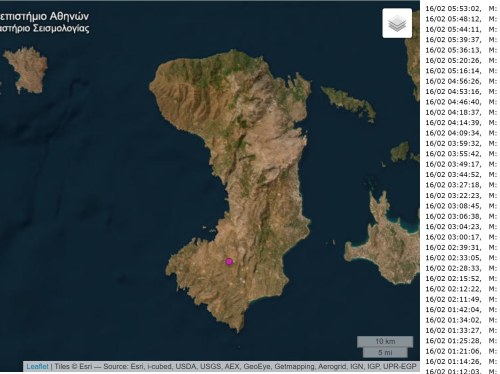Select the 16/02 05:53:02 event entry
This screenshot has width=500, height=374.
(461, 9)
